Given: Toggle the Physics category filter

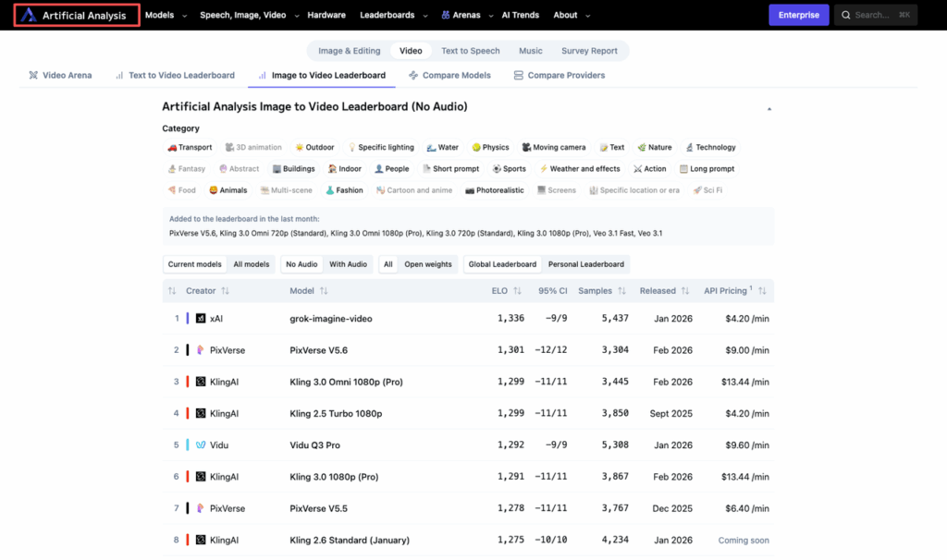Looking at the screenshot, I should pyautogui.click(x=490, y=147).
